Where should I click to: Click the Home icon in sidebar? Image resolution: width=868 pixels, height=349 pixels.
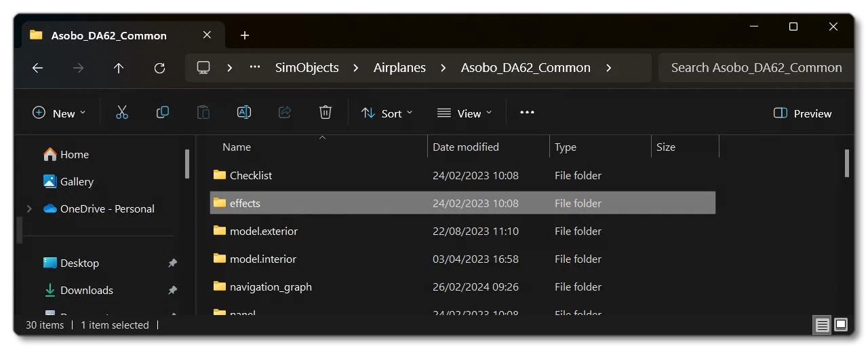click(x=50, y=154)
